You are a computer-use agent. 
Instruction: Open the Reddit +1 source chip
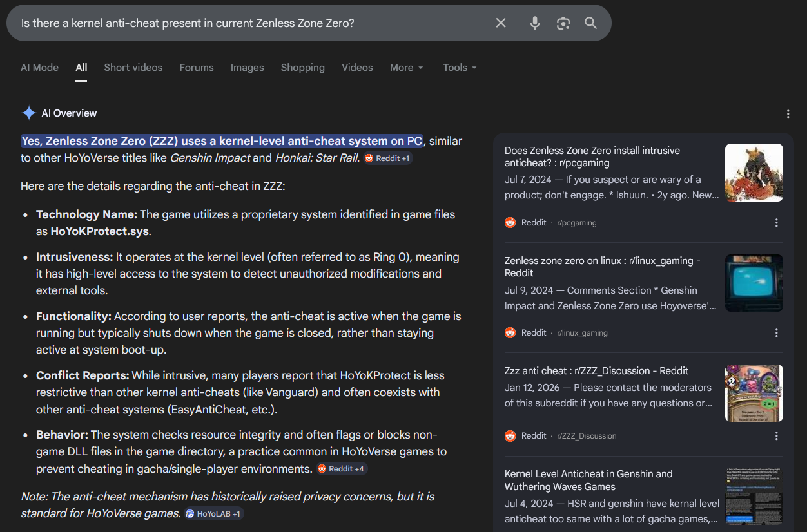click(x=388, y=158)
